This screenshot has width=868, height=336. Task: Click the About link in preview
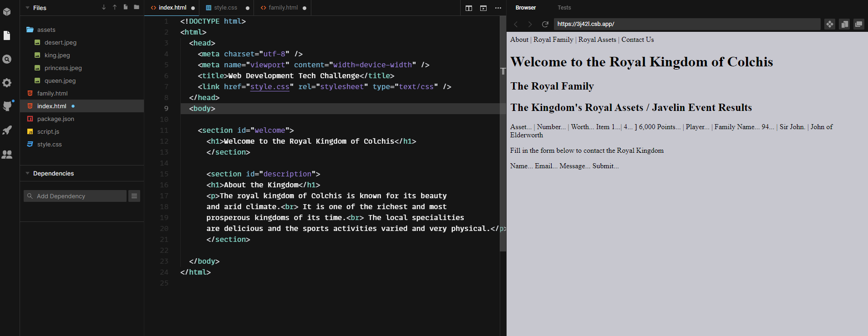click(x=519, y=40)
